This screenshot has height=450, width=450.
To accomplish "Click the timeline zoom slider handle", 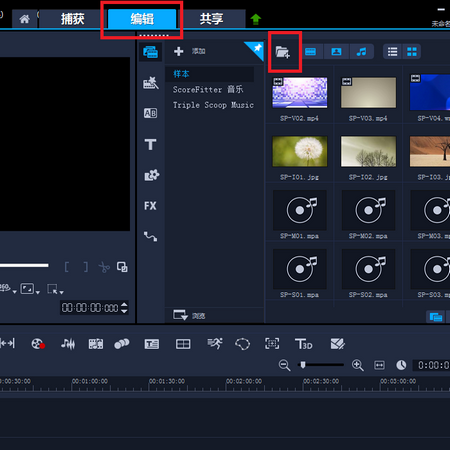I will click(303, 365).
